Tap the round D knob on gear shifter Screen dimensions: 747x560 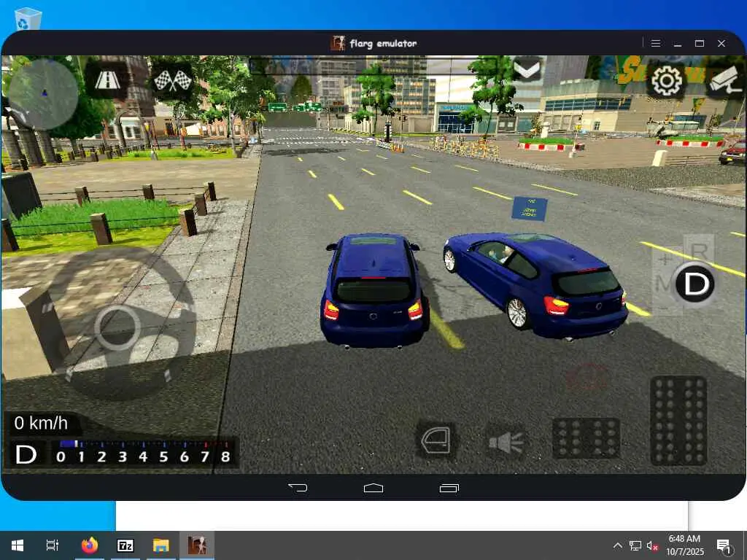click(695, 284)
